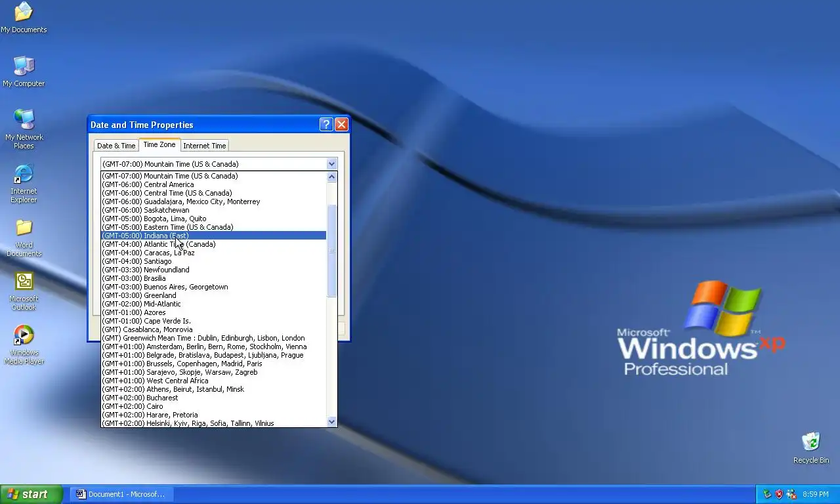This screenshot has width=840, height=504.
Task: Click the network connection tray icon
Action: coord(791,494)
